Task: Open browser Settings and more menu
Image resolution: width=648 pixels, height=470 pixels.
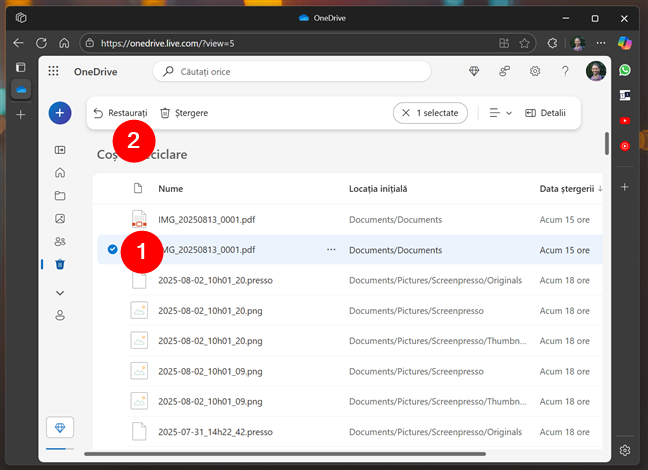Action: [x=601, y=43]
